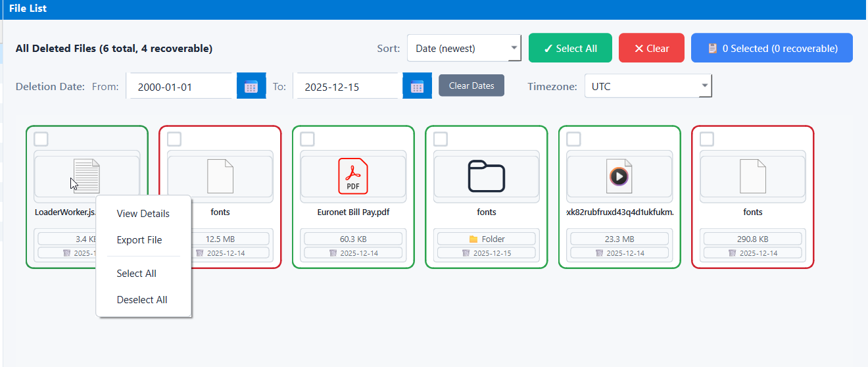The image size is (868, 367).
Task: Click the 23.3 MB size label
Action: tap(619, 239)
